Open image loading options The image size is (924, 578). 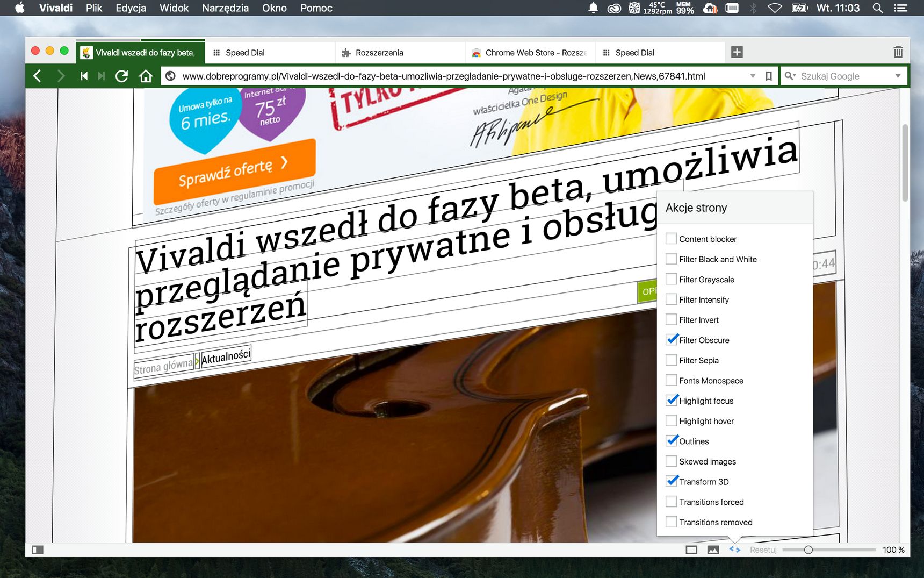[x=713, y=550]
